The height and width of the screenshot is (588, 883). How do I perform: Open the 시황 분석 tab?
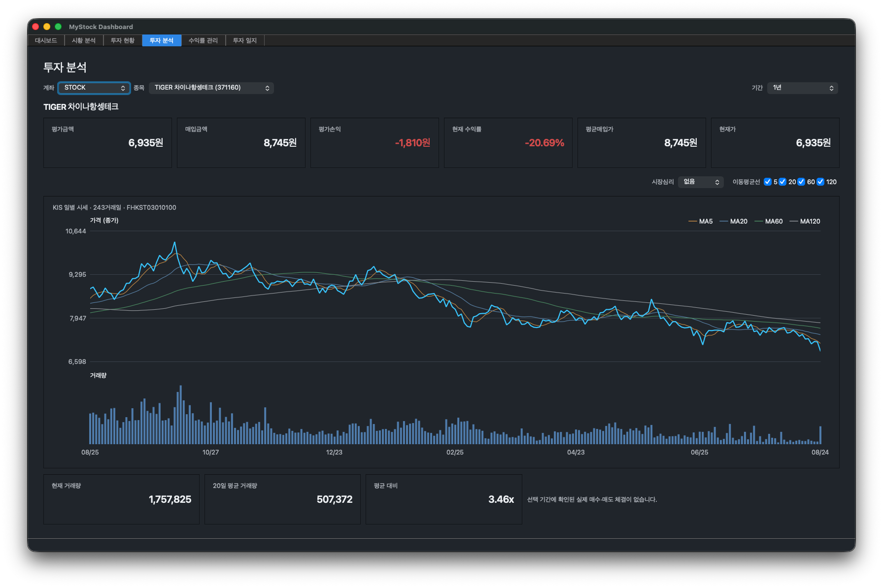point(84,40)
